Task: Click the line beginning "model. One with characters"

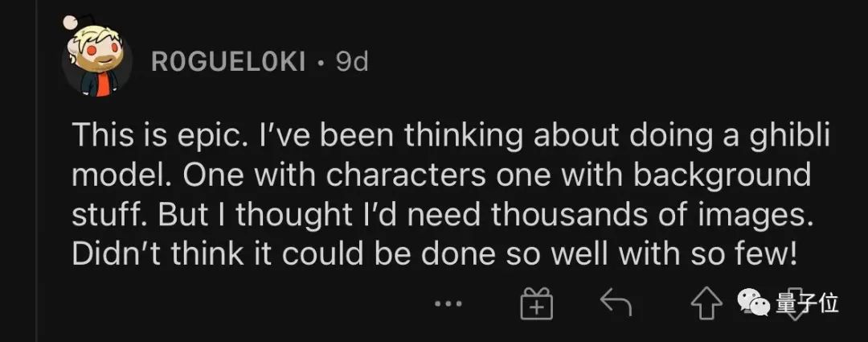Action: click(x=441, y=175)
